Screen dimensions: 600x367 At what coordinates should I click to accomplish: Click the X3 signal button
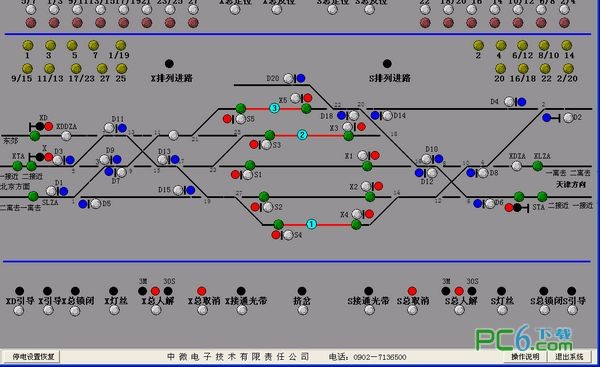click(x=347, y=127)
